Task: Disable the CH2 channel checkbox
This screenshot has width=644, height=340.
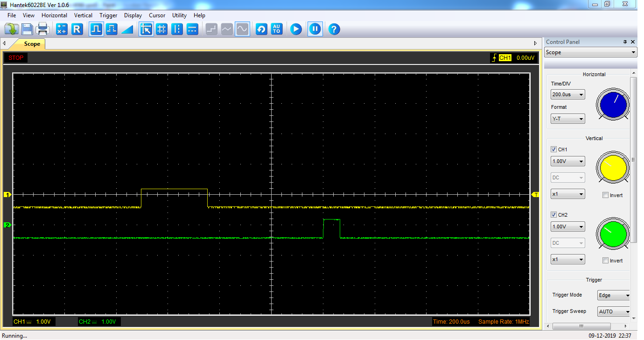Action: 554,215
